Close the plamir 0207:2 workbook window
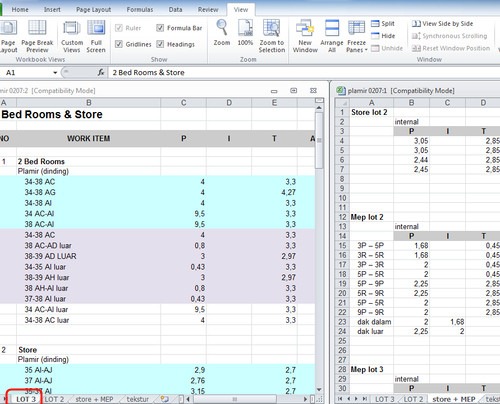This screenshot has width=500, height=404. (x=313, y=91)
